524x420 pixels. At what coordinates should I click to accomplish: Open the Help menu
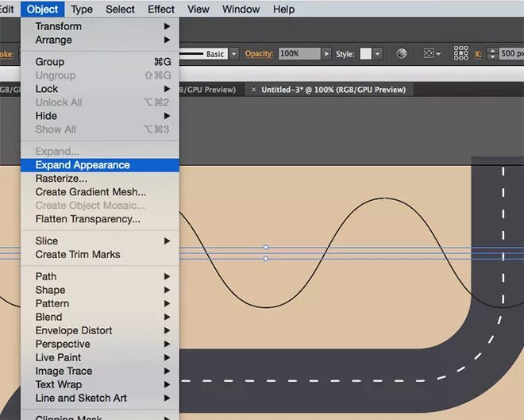[283, 9]
